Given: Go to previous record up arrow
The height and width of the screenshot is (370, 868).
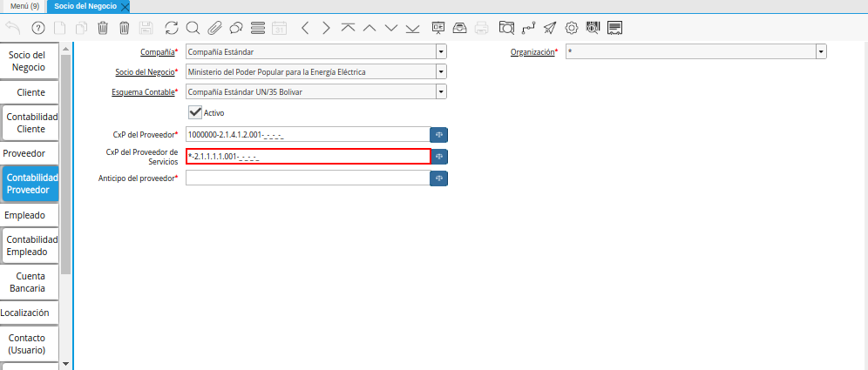Looking at the screenshot, I should pyautogui.click(x=370, y=28).
